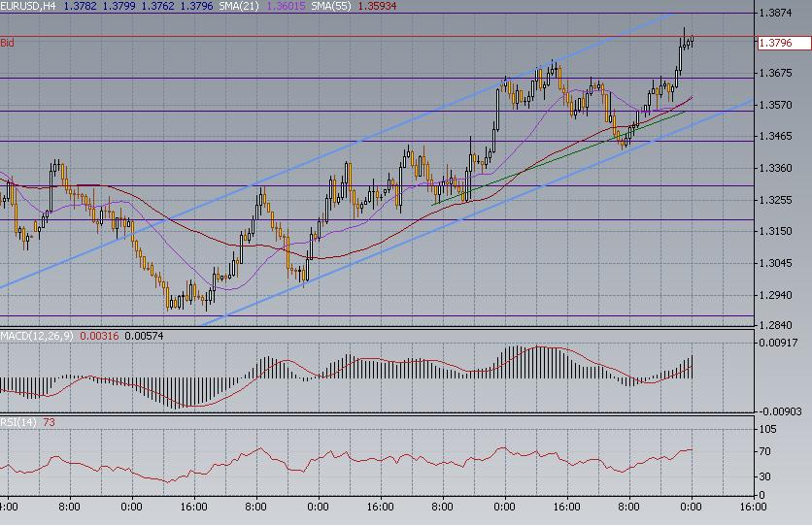This screenshot has width=812, height=525.
Task: Click the 1.3150 price axis label
Action: (x=776, y=231)
